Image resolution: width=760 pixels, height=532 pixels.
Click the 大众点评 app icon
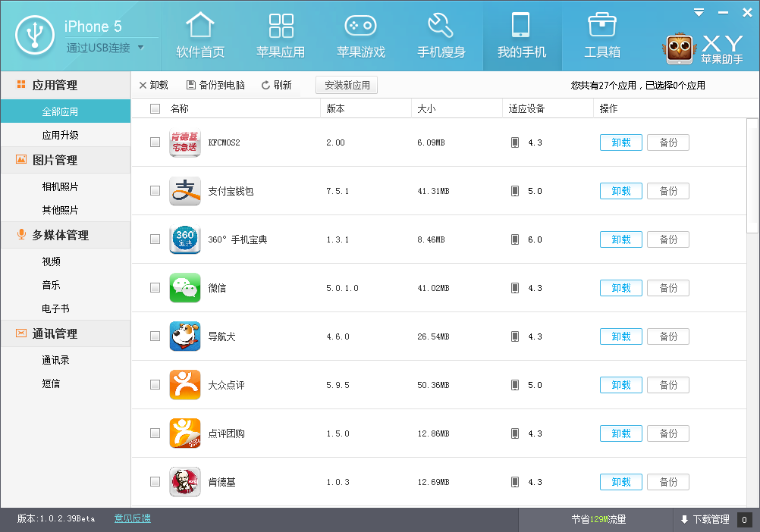click(184, 385)
